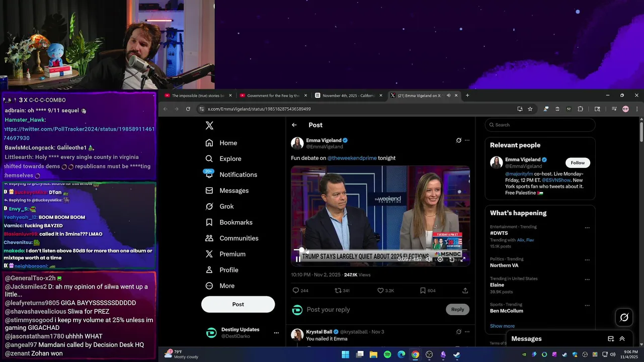This screenshot has height=362, width=644.
Task: Follow Emma Vigeland in Relevant people
Action: coord(578,162)
